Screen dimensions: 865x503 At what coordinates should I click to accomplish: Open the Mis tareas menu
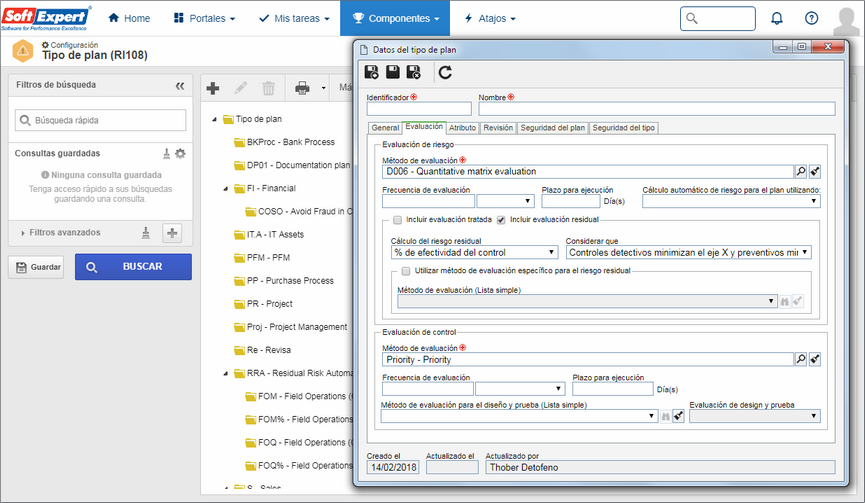294,18
